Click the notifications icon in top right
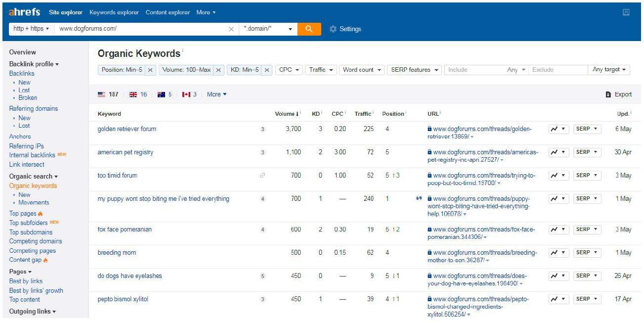 coord(626,12)
